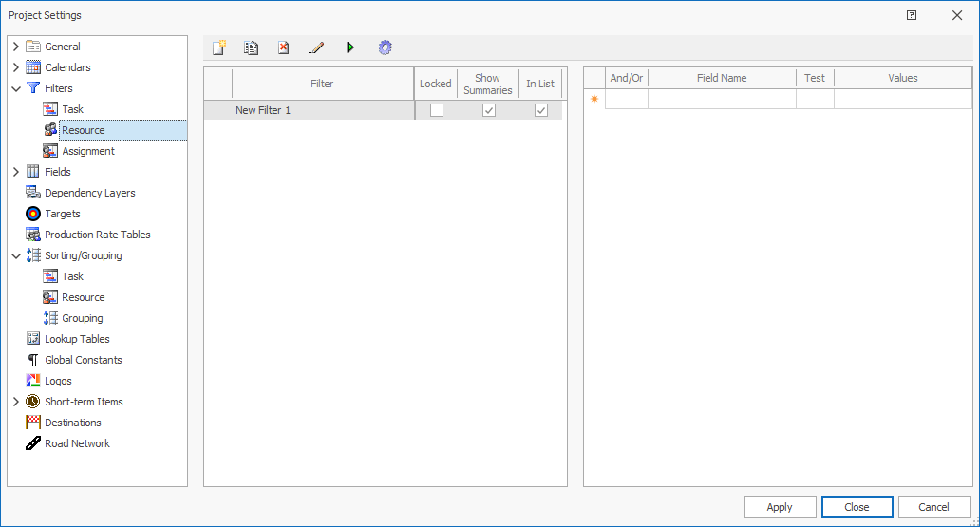Select the Targets icon in tree
The height and width of the screenshot is (527, 980).
[x=33, y=214]
